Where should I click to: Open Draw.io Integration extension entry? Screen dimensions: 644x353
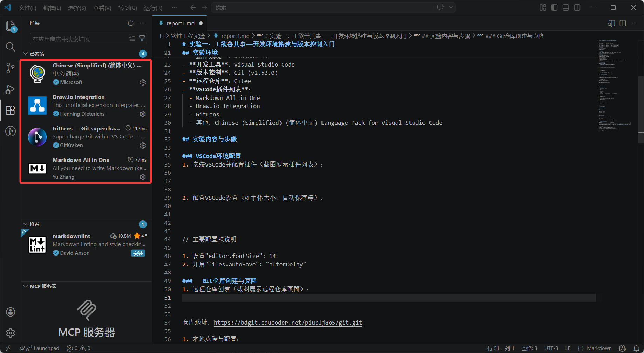[x=86, y=105]
